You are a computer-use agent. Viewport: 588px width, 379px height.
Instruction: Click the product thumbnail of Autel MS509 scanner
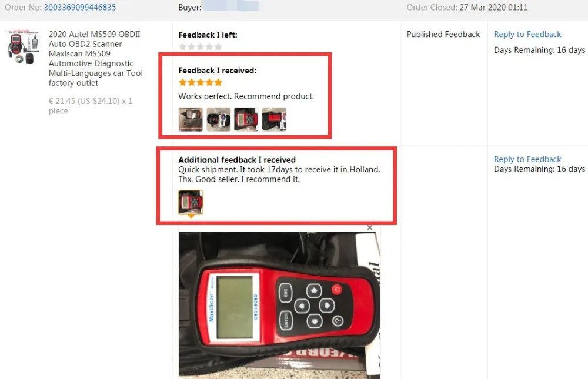click(23, 47)
